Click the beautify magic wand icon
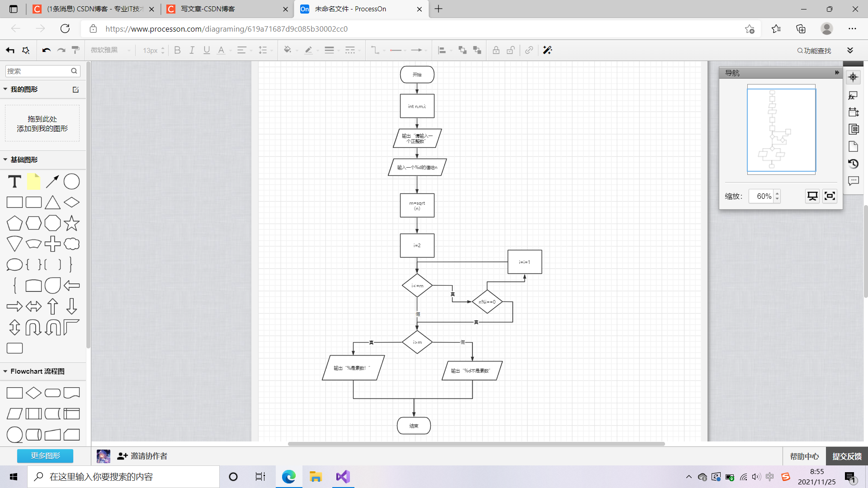This screenshot has height=488, width=868. click(547, 50)
